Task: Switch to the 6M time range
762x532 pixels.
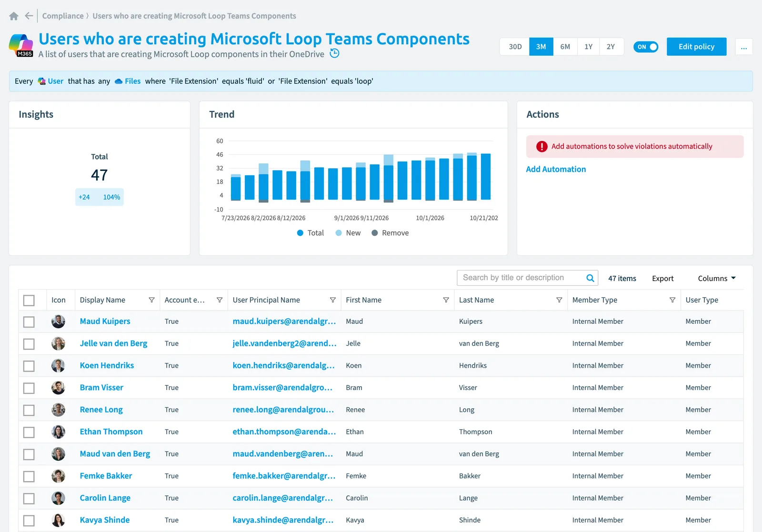Action: (x=565, y=47)
